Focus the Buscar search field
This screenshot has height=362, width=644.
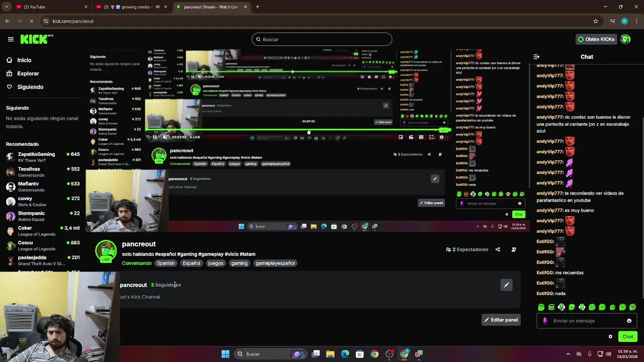[x=322, y=39]
